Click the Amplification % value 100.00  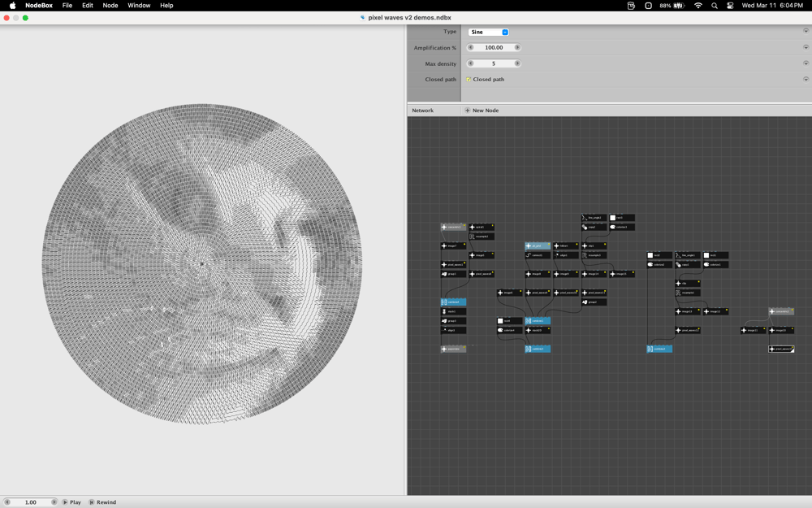click(x=494, y=47)
